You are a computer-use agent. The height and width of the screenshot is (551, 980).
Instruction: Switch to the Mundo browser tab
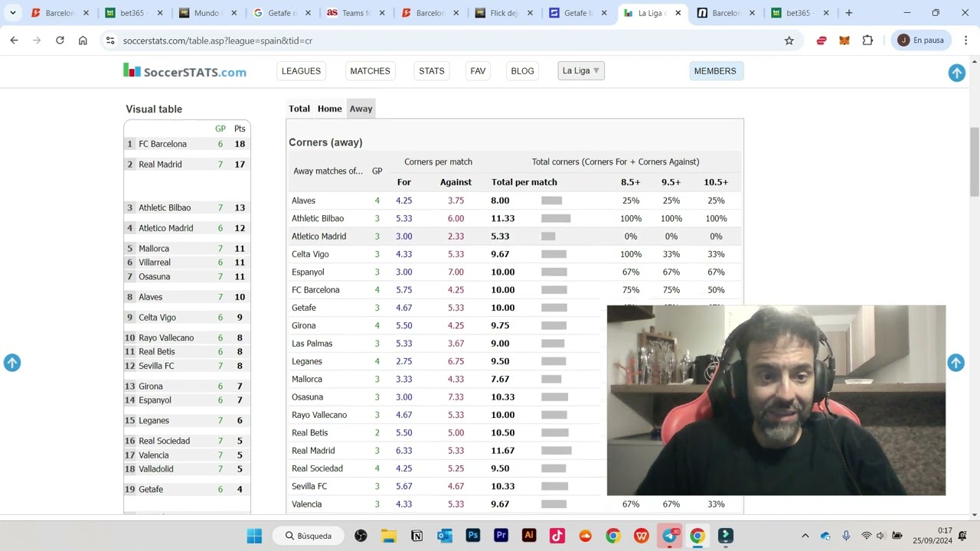tap(207, 13)
